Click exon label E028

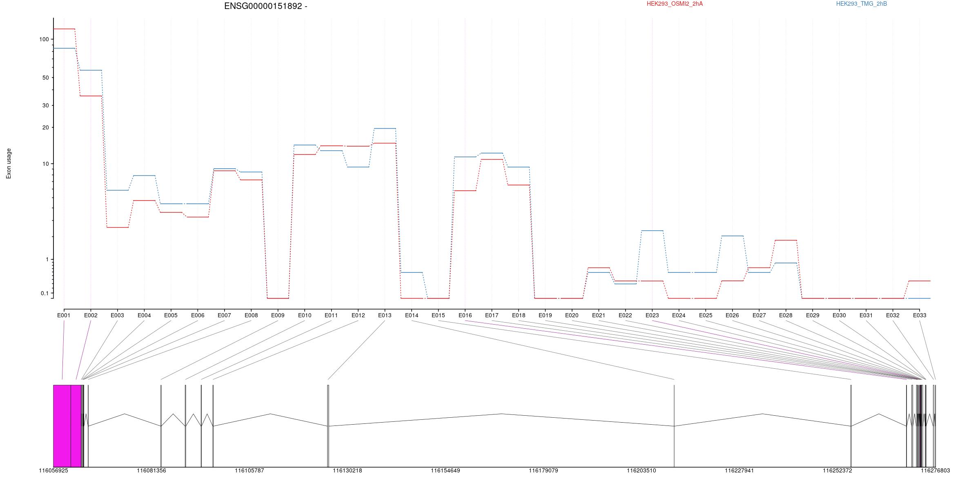pos(786,315)
